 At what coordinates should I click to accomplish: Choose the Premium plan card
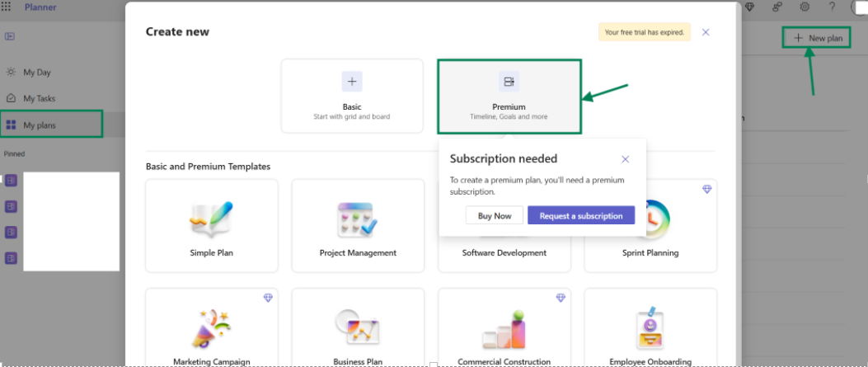tap(509, 96)
